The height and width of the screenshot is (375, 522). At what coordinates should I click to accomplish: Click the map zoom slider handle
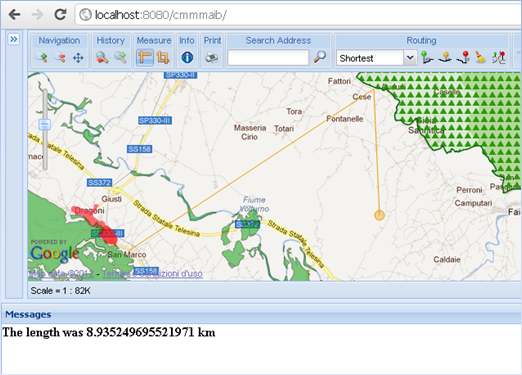click(x=45, y=125)
